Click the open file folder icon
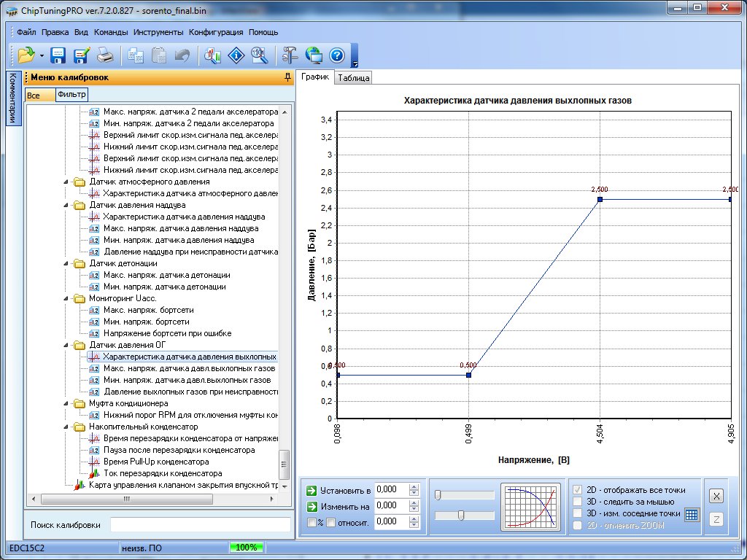 click(26, 55)
